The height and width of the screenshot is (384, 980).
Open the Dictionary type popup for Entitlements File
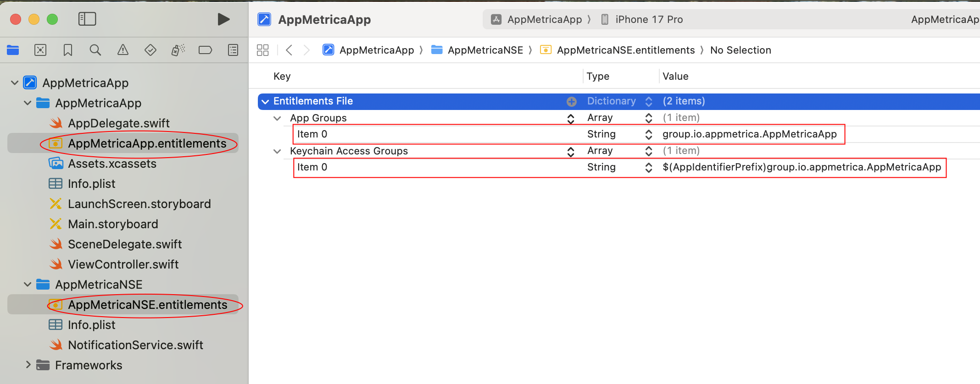(x=648, y=101)
